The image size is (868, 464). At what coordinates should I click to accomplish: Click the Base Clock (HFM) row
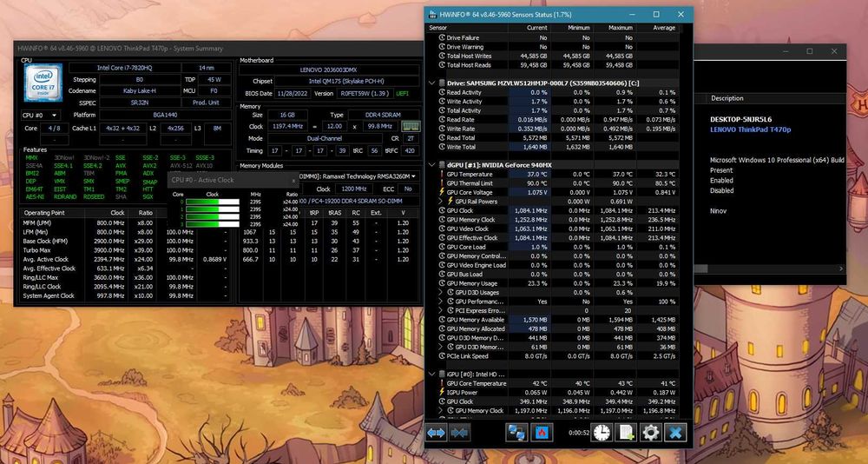pos(126,241)
